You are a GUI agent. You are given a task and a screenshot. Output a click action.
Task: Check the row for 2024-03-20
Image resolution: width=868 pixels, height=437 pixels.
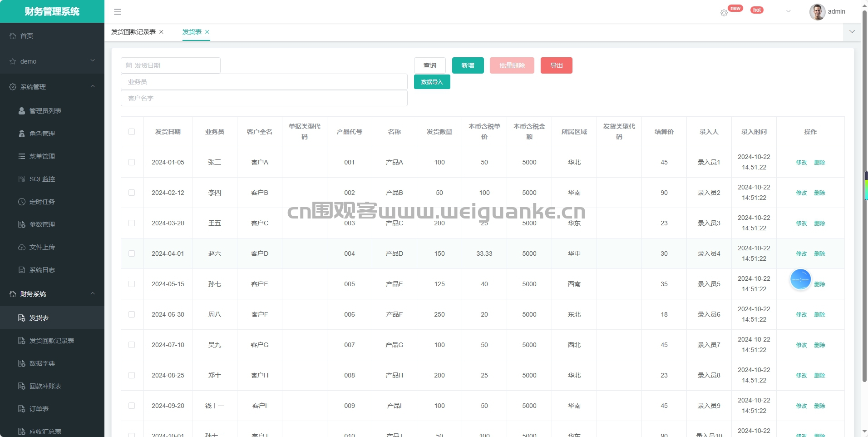[132, 223]
